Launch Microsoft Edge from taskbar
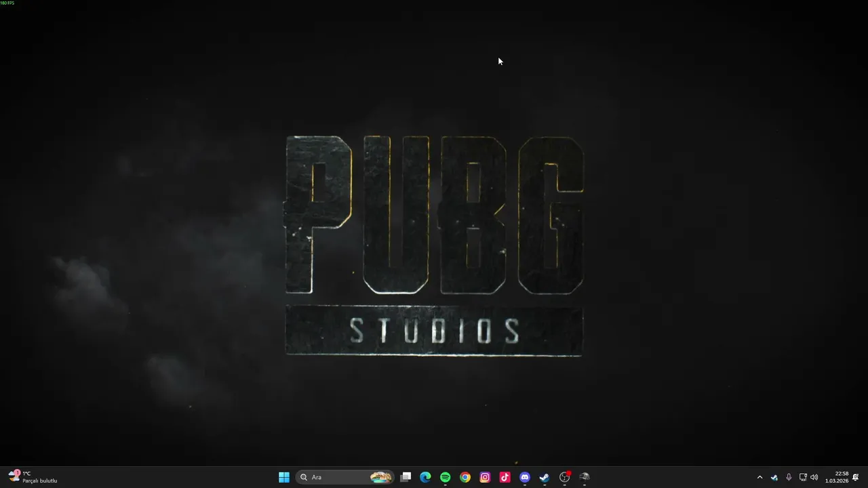Image resolution: width=868 pixels, height=488 pixels. (425, 477)
